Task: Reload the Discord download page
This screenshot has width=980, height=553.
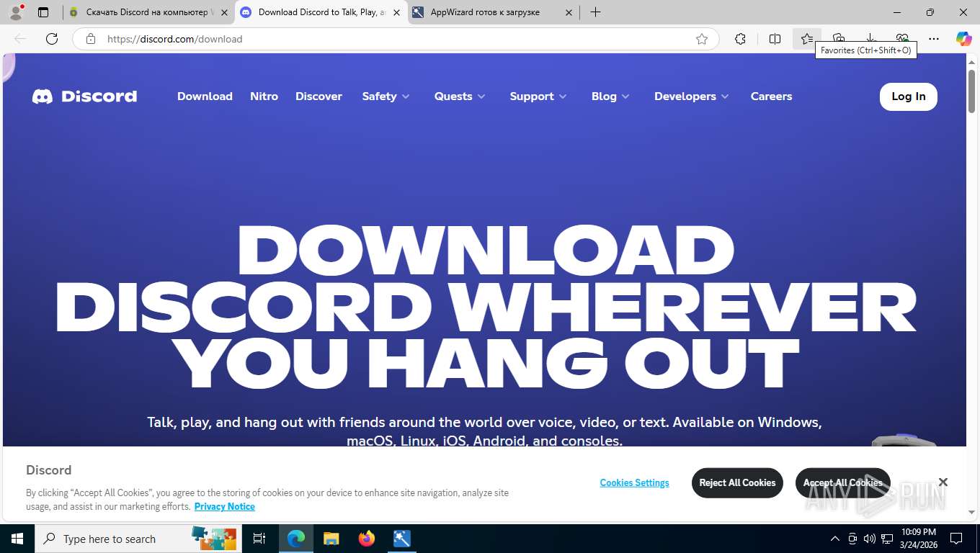Action: point(52,39)
